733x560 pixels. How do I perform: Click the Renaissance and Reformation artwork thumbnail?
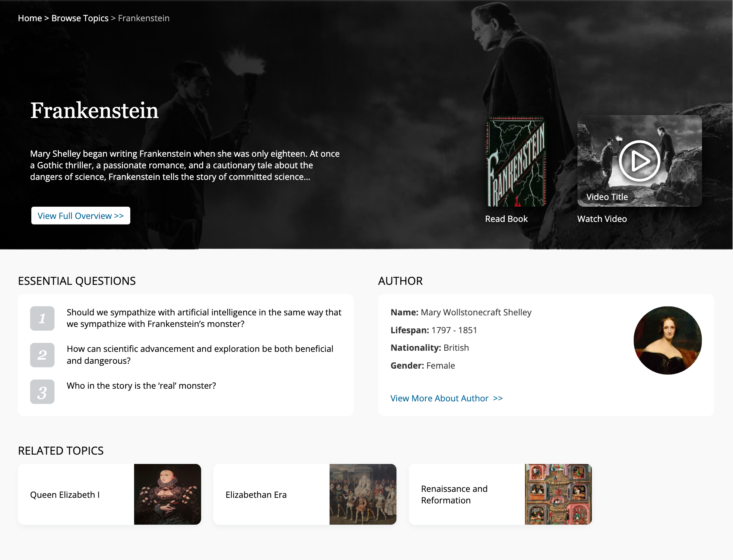[x=558, y=494]
